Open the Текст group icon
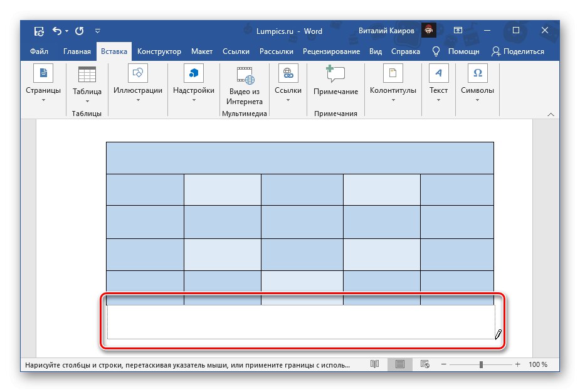 click(x=439, y=73)
